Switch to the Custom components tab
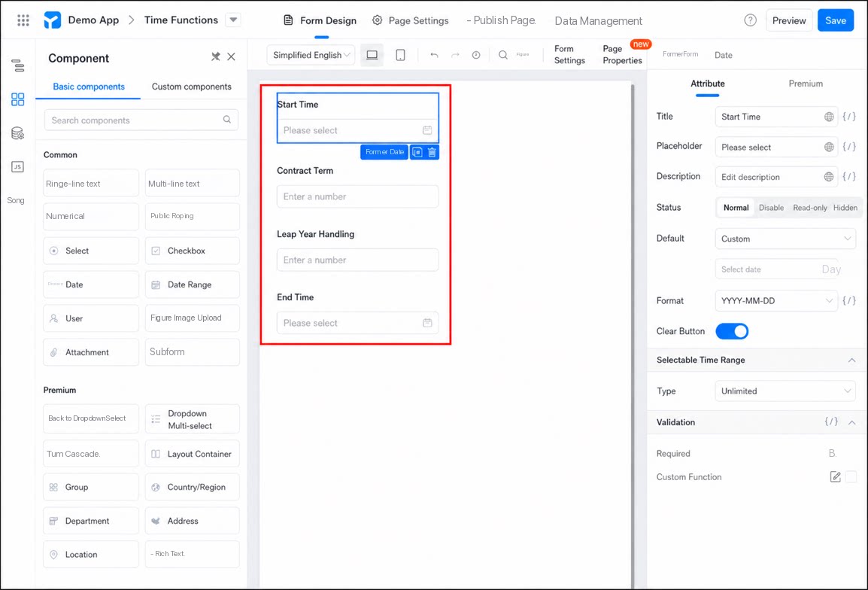Screen dimensions: 868x590 (x=192, y=87)
